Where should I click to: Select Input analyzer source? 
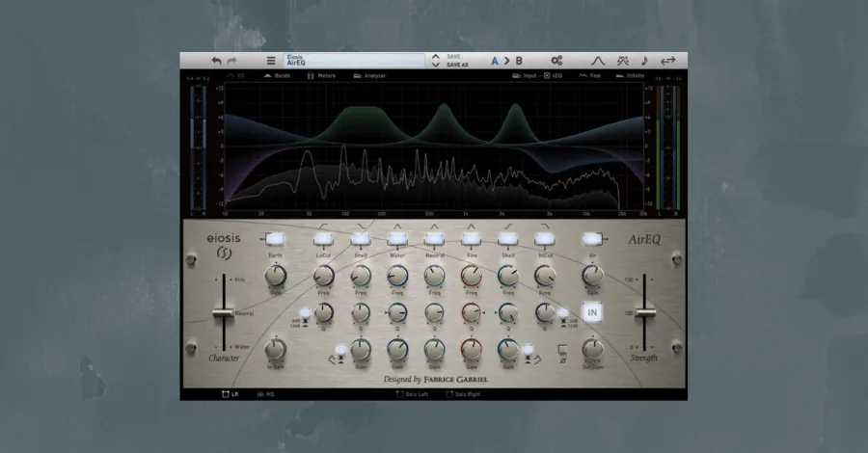point(525,75)
